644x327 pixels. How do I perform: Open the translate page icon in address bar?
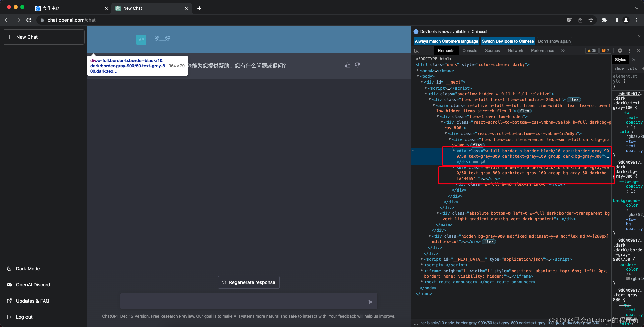click(x=570, y=20)
